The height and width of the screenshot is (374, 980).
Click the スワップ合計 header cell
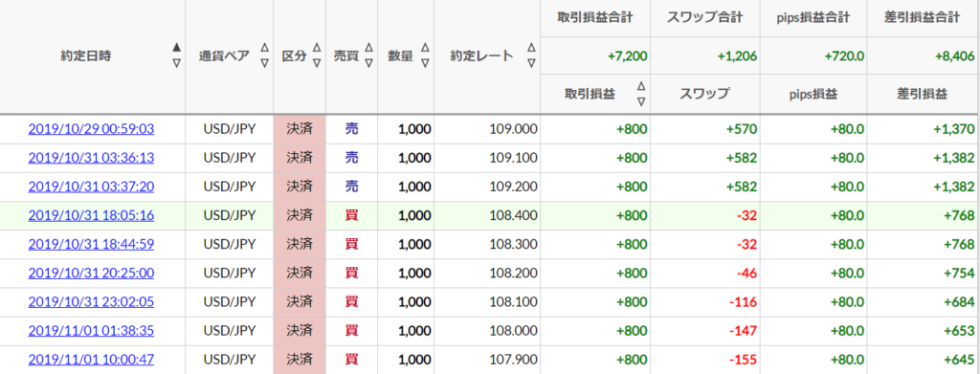click(704, 17)
